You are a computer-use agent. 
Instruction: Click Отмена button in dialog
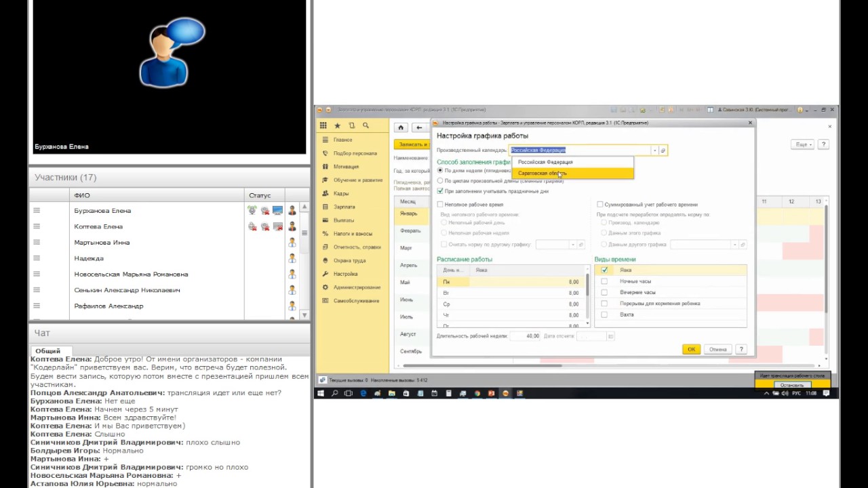click(x=717, y=349)
